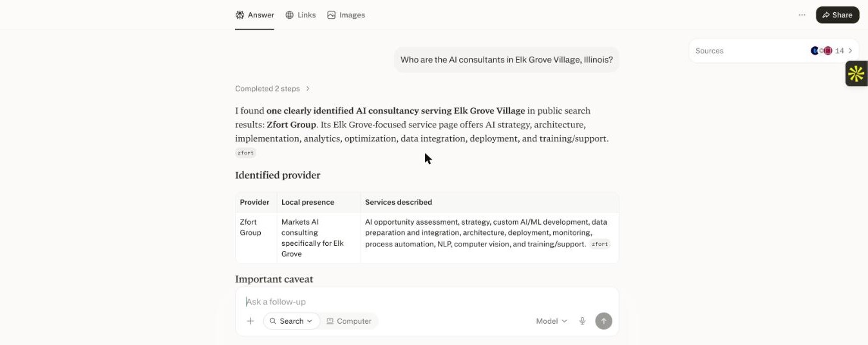
Task: Open the Model selector dropdown
Action: pyautogui.click(x=552, y=321)
